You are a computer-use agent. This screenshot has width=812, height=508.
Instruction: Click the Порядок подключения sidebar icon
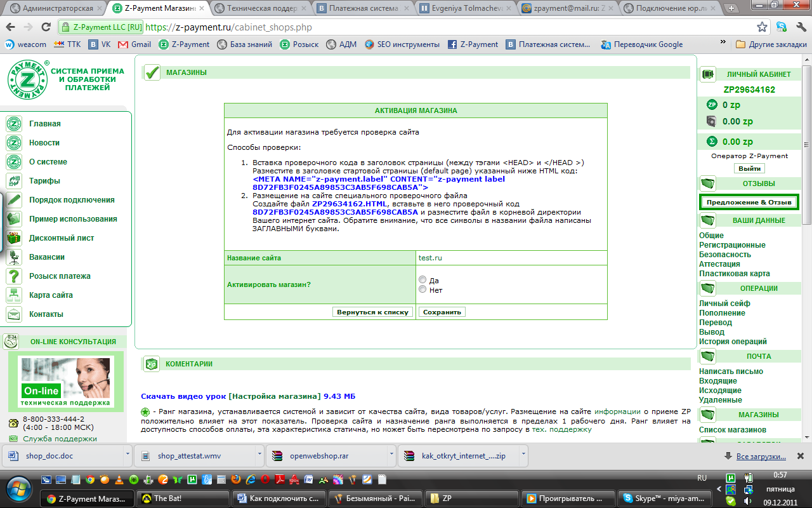point(14,200)
